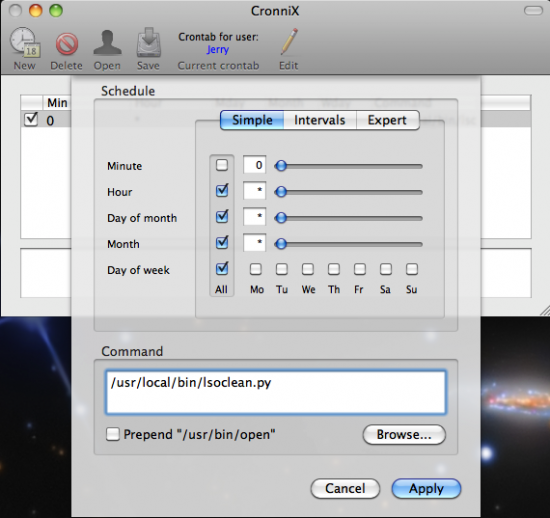This screenshot has height=518, width=550.
Task: Enable the Minute All checkbox
Action: pyautogui.click(x=222, y=165)
